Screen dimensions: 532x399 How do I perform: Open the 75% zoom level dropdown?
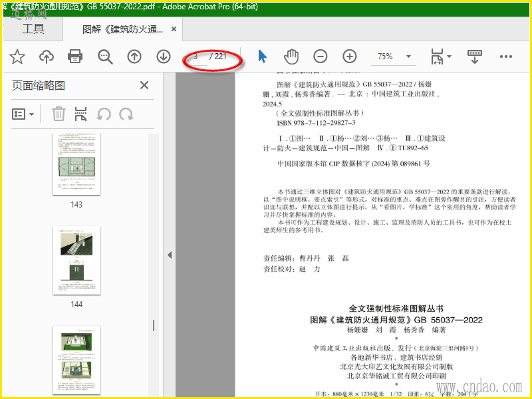pos(409,57)
